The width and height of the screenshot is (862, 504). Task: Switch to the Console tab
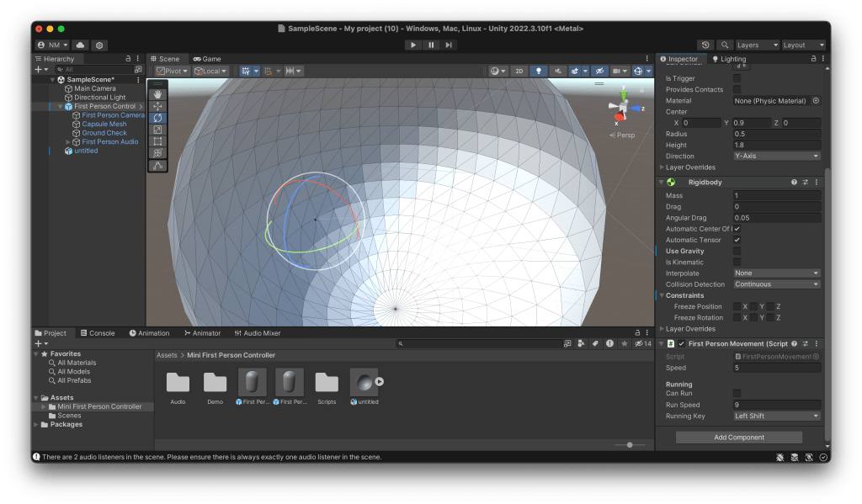pos(97,333)
